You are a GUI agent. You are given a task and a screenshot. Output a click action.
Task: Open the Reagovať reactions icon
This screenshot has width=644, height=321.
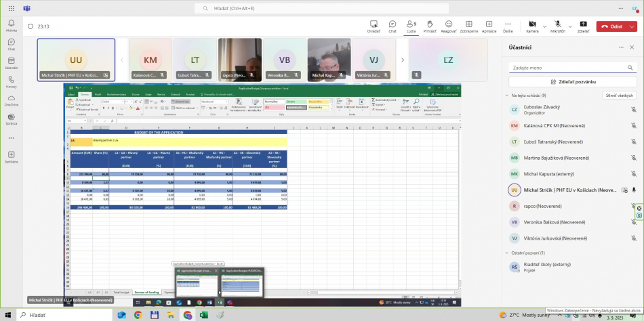coord(449,26)
